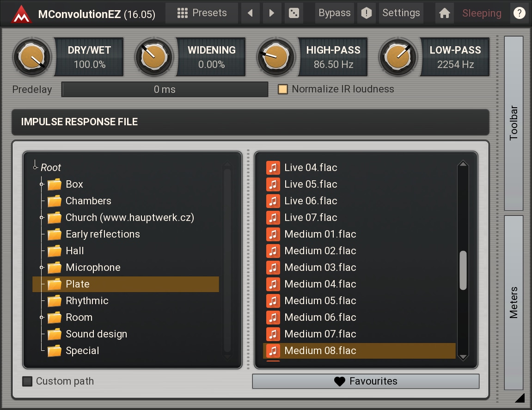
Task: Select the Special folder
Action: tap(126, 351)
